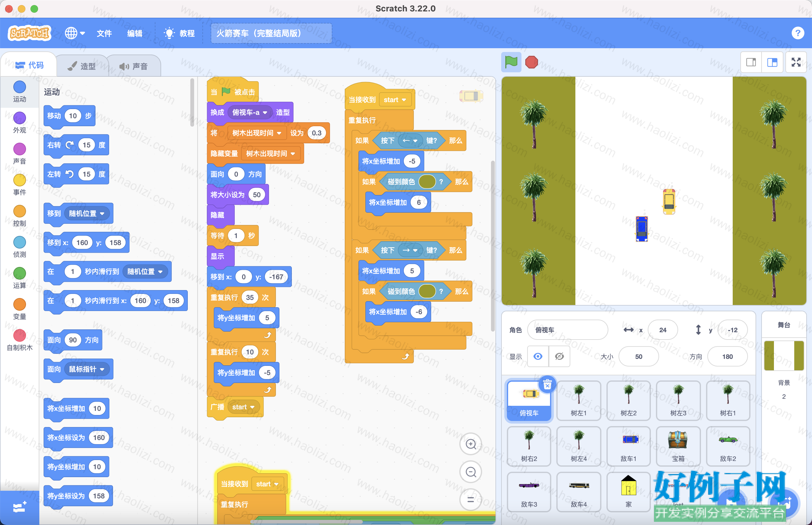This screenshot has width=812, height=525.
Task: Open the 文件 menu
Action: coord(104,33)
